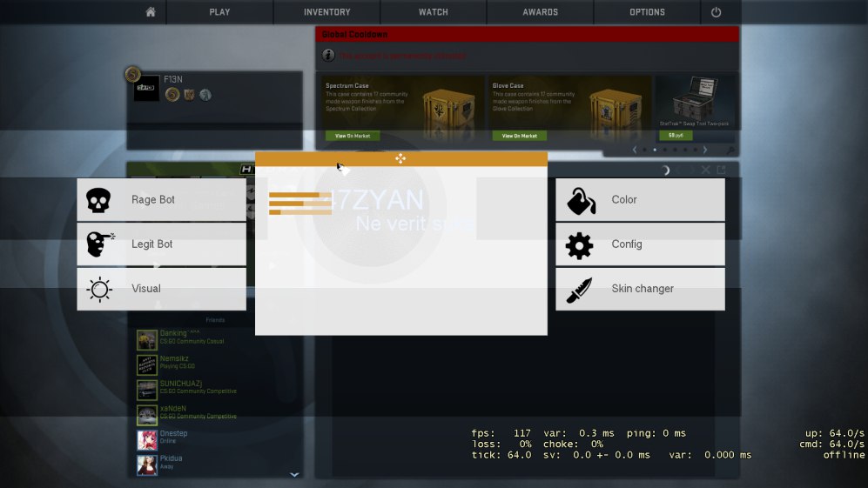The height and width of the screenshot is (488, 868).
Task: Click the power quit icon
Action: (x=716, y=11)
